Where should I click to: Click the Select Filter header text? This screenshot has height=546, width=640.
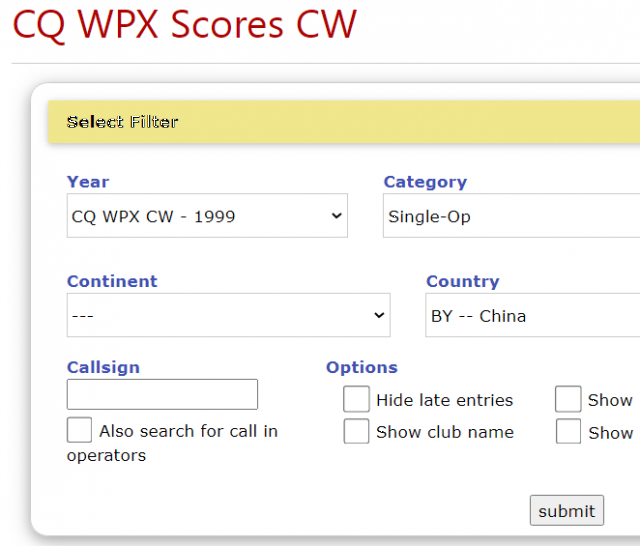click(122, 122)
